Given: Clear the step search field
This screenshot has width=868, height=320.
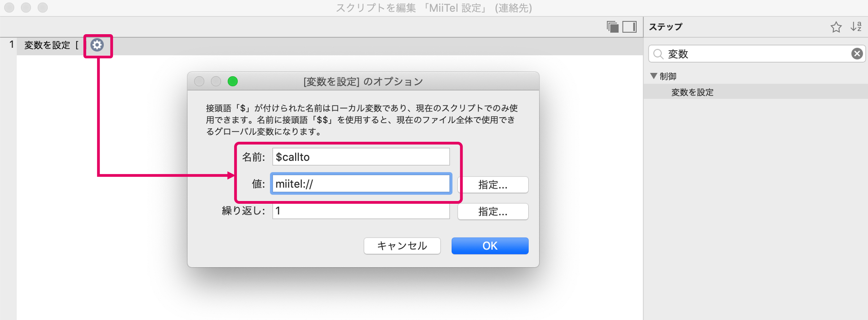Looking at the screenshot, I should coord(857,54).
